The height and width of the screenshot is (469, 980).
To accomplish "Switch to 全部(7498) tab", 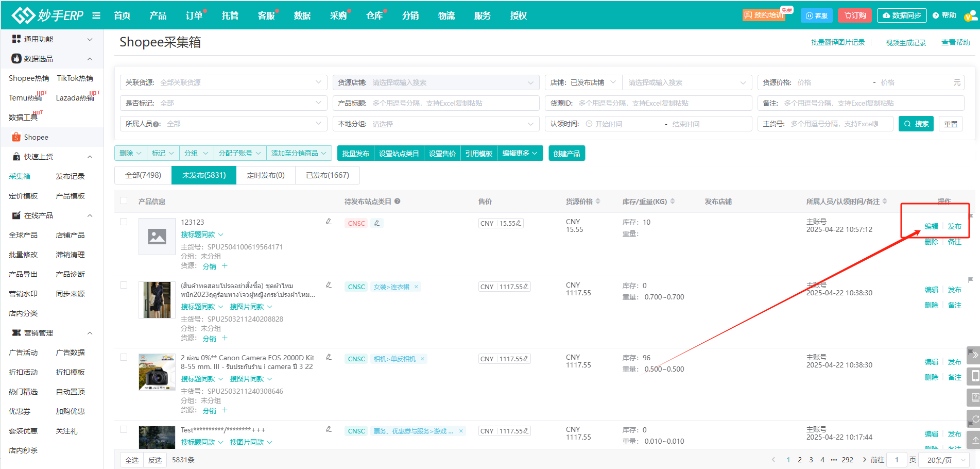I will (143, 175).
